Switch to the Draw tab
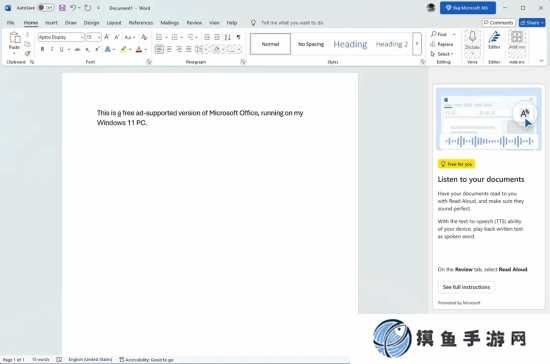This screenshot has height=364, width=550. 71,23
